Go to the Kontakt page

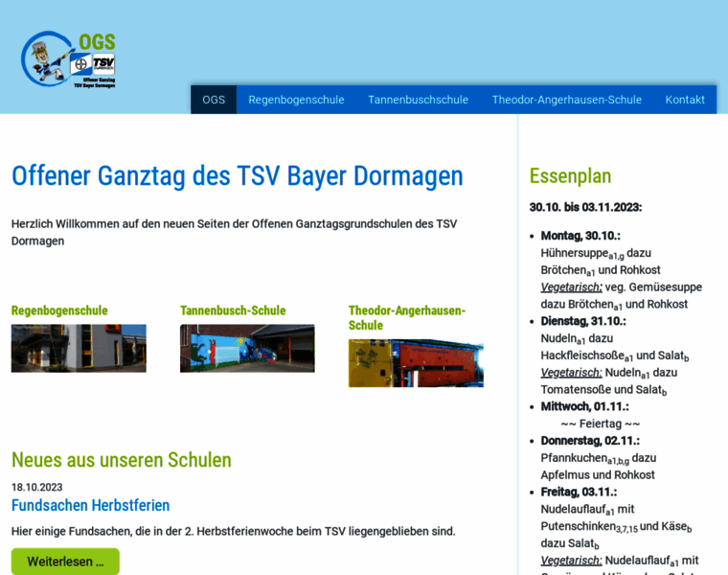(x=685, y=100)
